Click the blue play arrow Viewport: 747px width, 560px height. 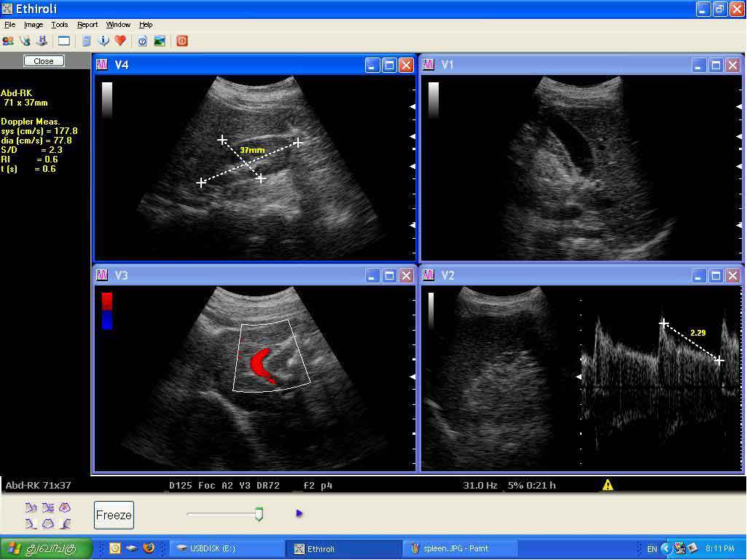[300, 513]
